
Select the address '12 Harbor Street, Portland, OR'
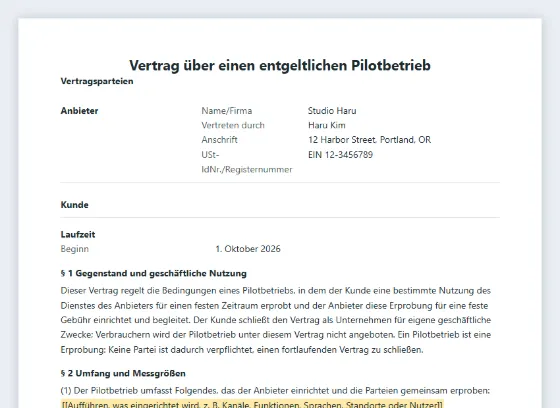point(370,140)
